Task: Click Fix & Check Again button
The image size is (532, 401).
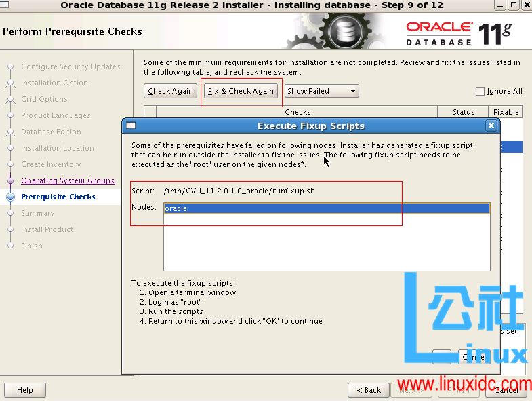Action: (x=241, y=91)
